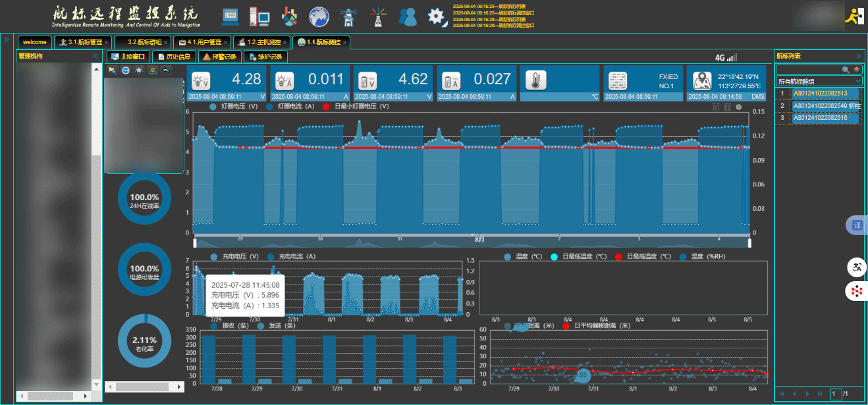The width and height of the screenshot is (868, 405).
Task: Open the settings gear icon in header
Action: pos(437,16)
